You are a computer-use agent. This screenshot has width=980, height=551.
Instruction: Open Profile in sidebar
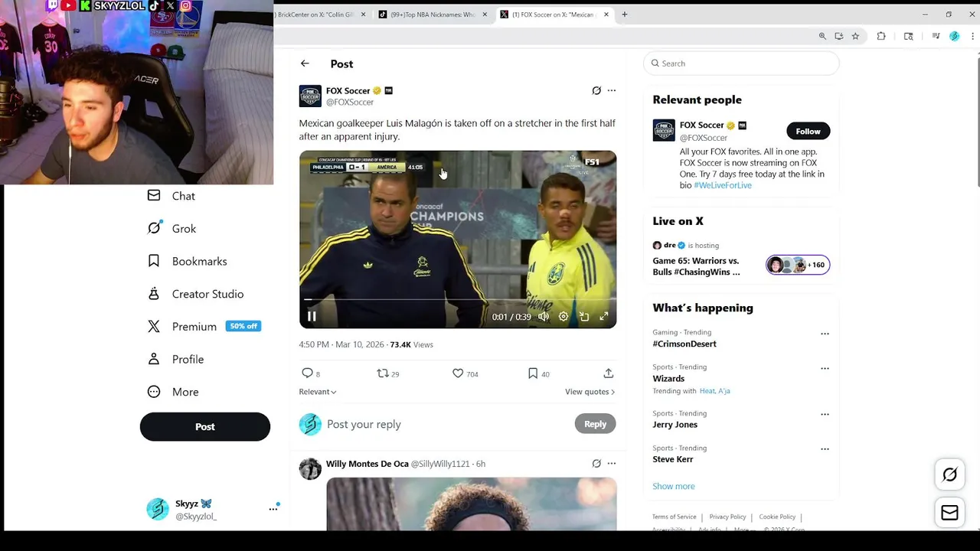coord(176,359)
